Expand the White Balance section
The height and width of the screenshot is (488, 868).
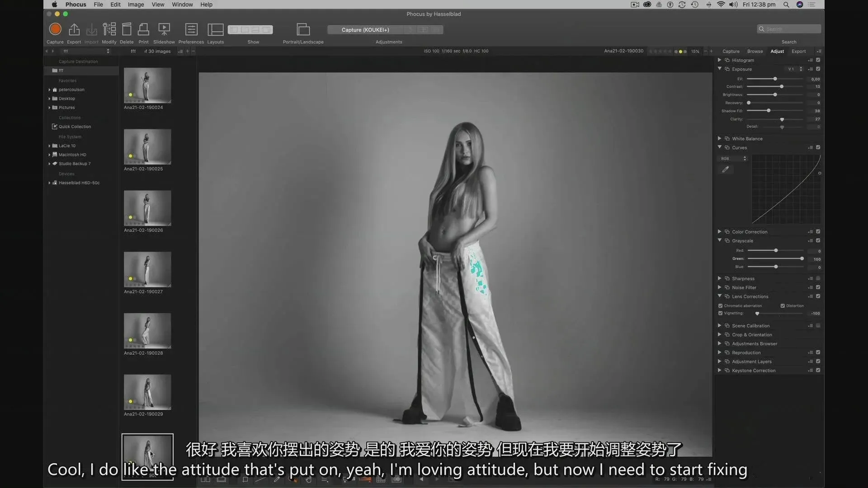(720, 139)
